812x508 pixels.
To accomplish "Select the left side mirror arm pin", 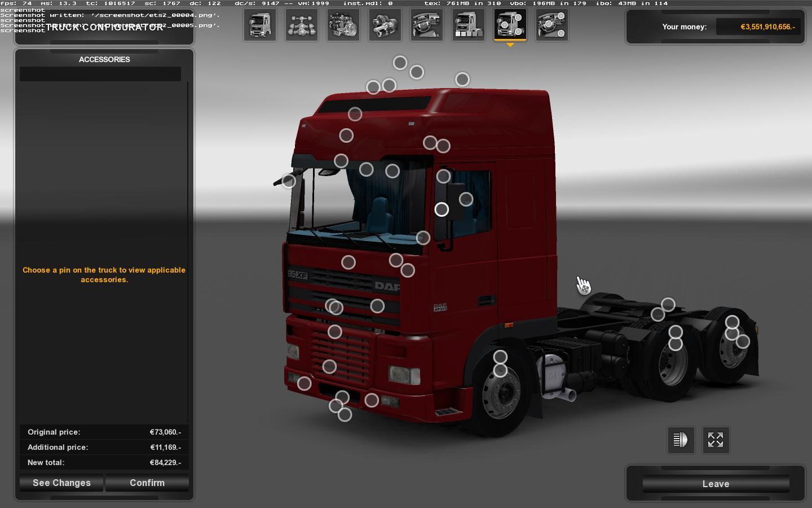I will click(x=289, y=181).
